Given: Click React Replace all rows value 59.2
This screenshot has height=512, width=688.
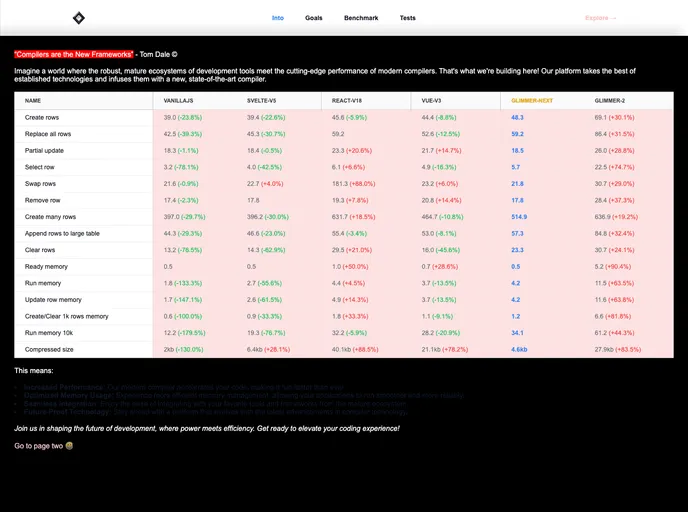Looking at the screenshot, I should (x=338, y=134).
